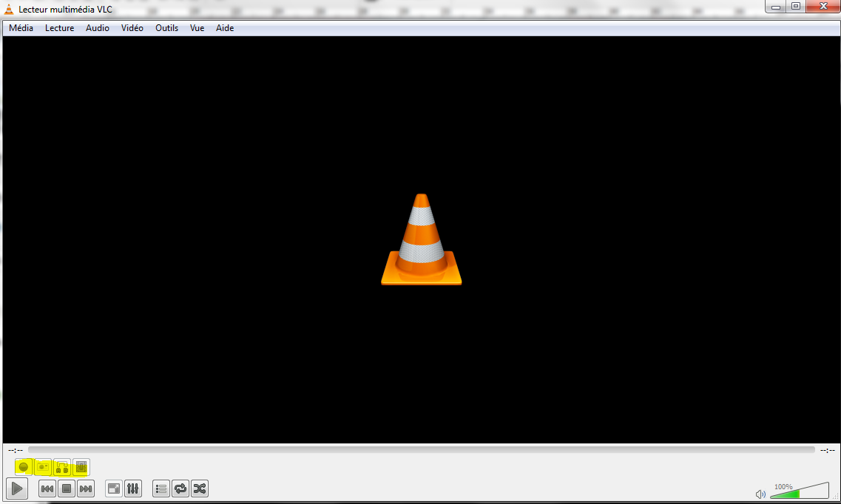841x504 pixels.
Task: Mute audio via speaker icon
Action: (x=760, y=494)
